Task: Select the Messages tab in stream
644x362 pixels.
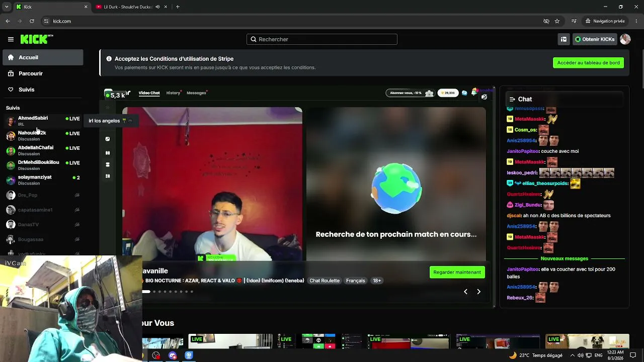Action: (x=197, y=93)
